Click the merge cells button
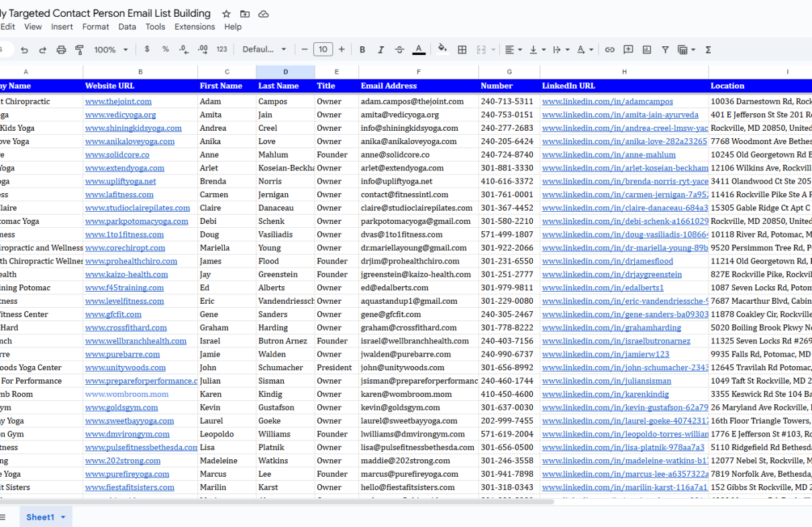Screen dimensions: 812x527 point(481,49)
